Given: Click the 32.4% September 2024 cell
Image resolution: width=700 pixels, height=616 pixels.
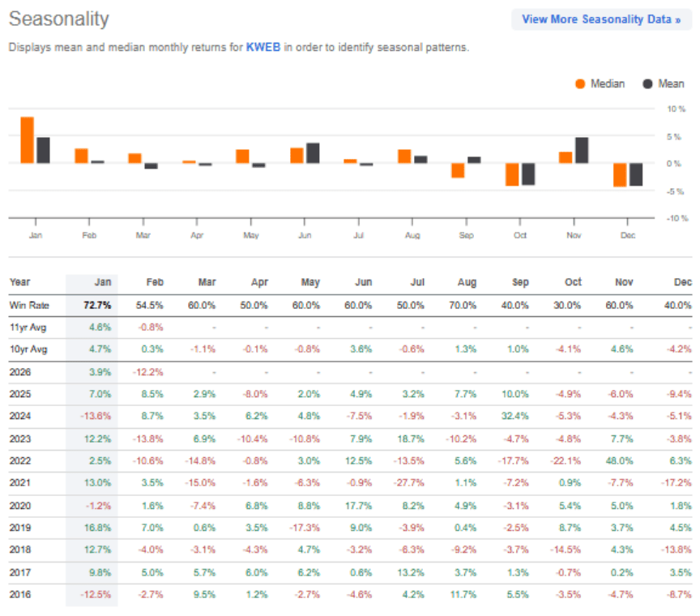Looking at the screenshot, I should [514, 416].
